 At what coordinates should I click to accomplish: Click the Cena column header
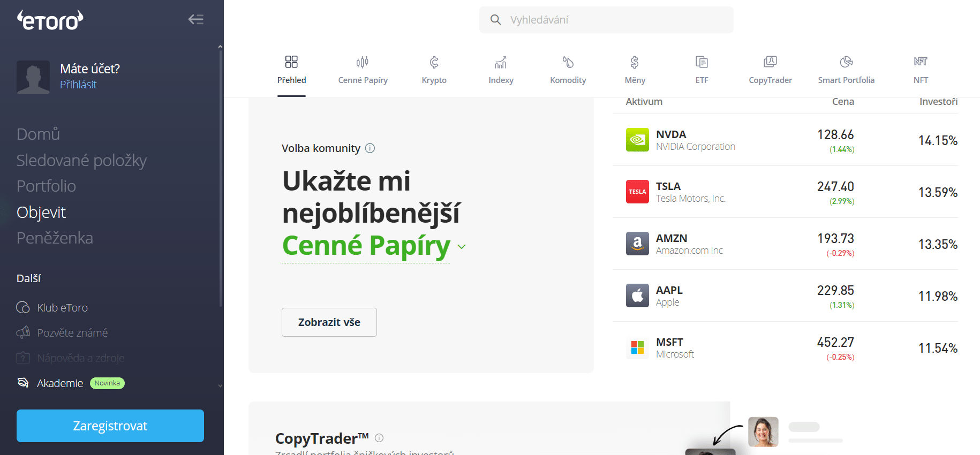point(843,102)
